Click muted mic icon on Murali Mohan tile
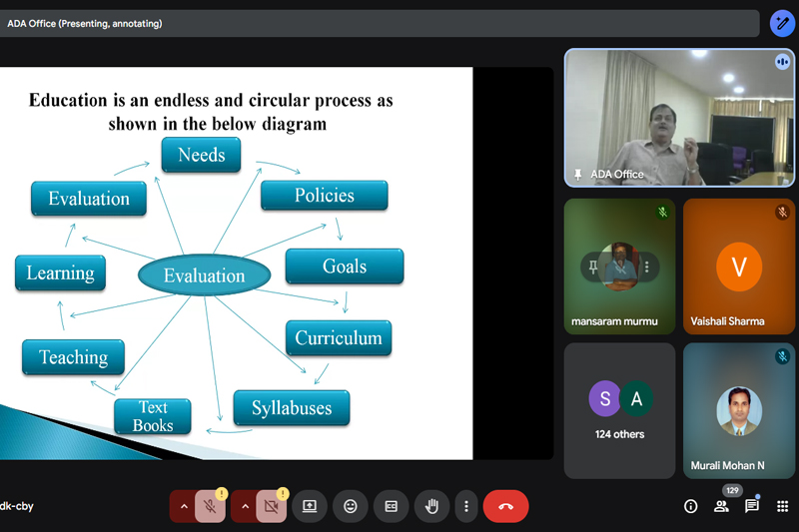Viewport: 799px width, 532px height. (x=782, y=356)
